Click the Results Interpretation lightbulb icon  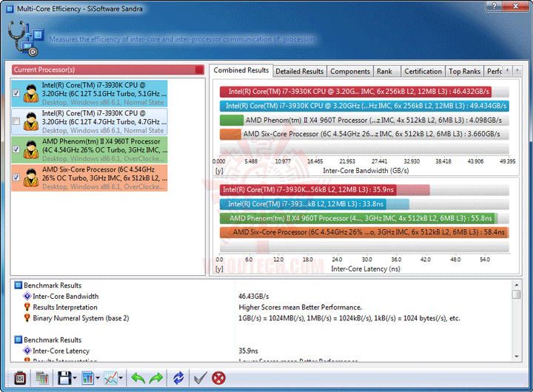tap(27, 307)
